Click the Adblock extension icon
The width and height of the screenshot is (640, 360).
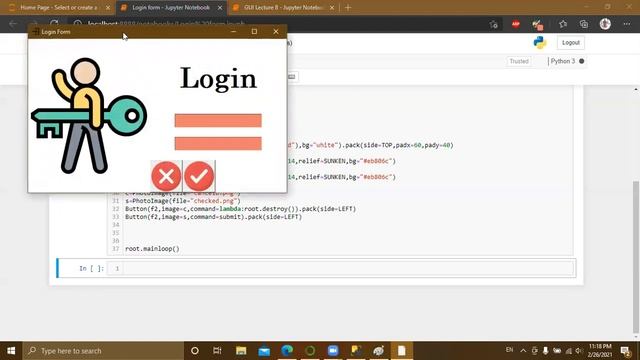coord(516,24)
